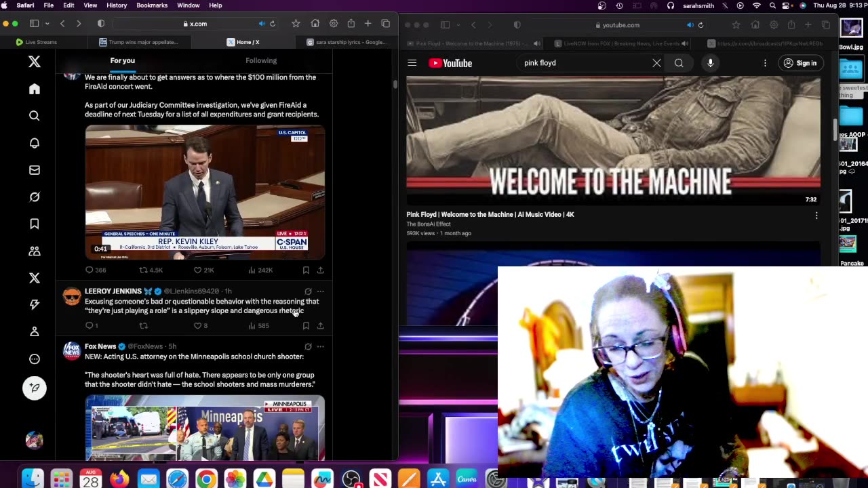
Task: Open Communities icon in X sidebar
Action: [x=35, y=251]
